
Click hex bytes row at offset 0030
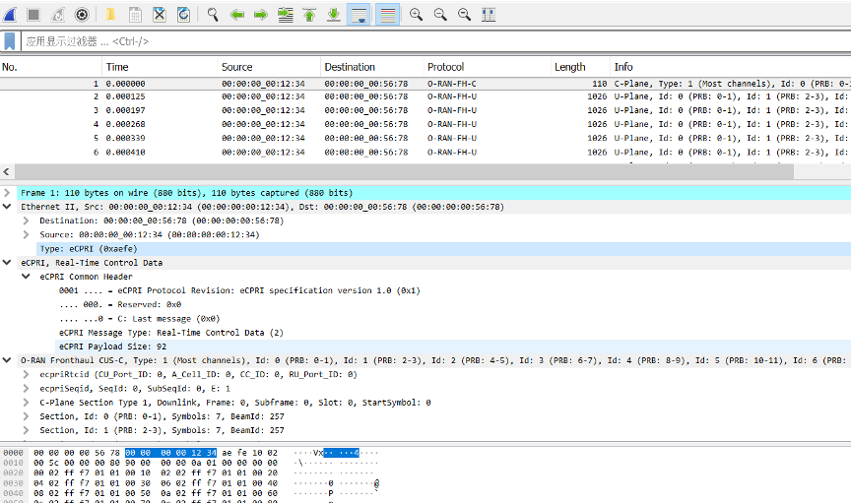(156, 483)
